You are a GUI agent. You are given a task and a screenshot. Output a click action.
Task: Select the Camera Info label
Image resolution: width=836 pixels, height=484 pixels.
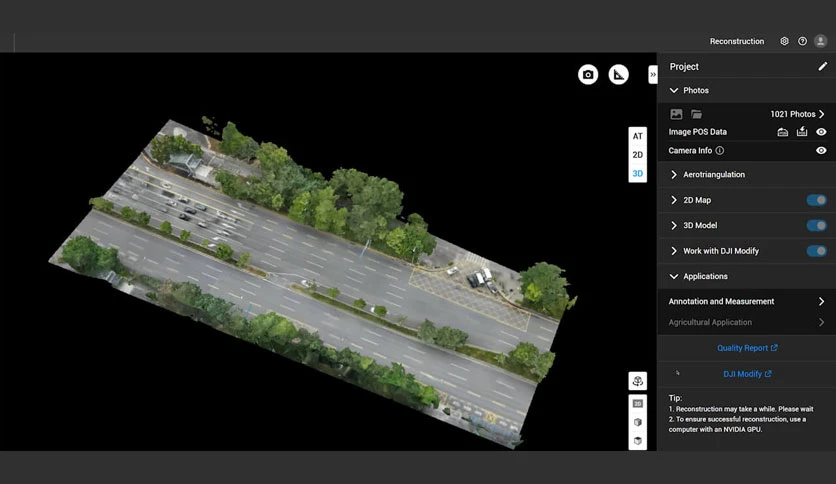click(690, 150)
